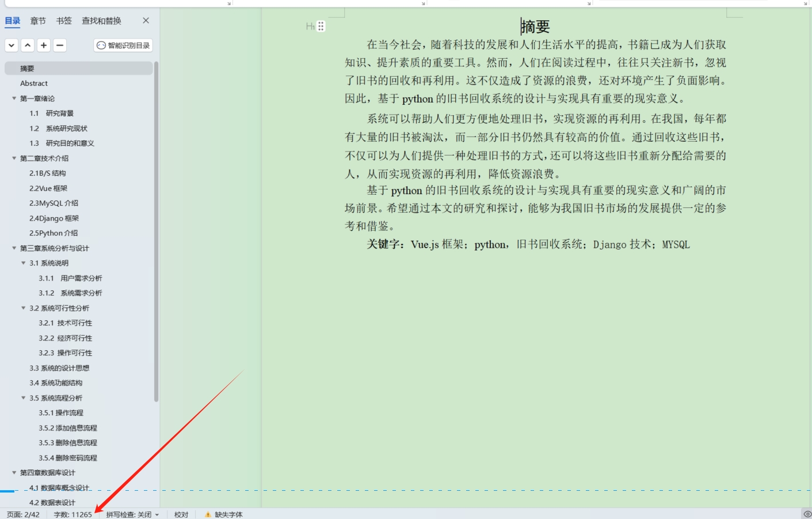Click the minus button in outline toolbar

point(60,45)
